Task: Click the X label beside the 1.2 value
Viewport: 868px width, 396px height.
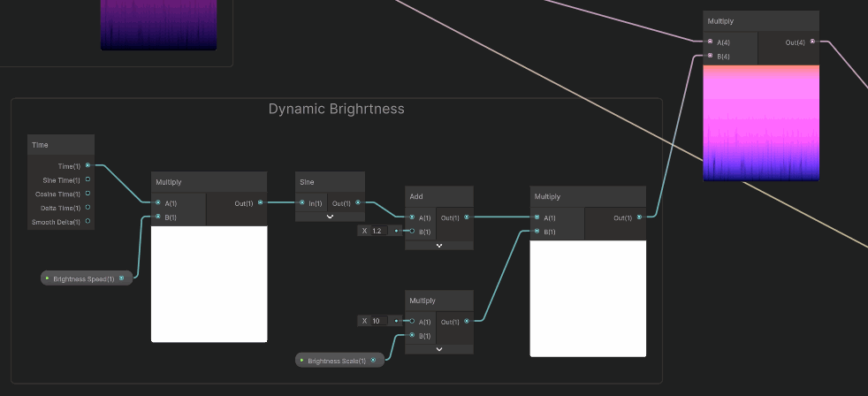Action: pyautogui.click(x=365, y=231)
